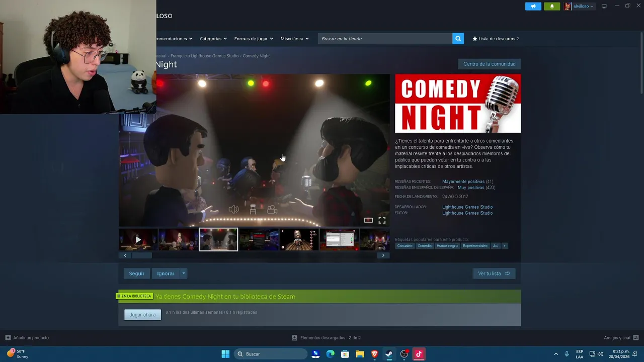This screenshot has width=644, height=362.
Task: Select the second screenshot thumbnail
Action: (x=178, y=240)
